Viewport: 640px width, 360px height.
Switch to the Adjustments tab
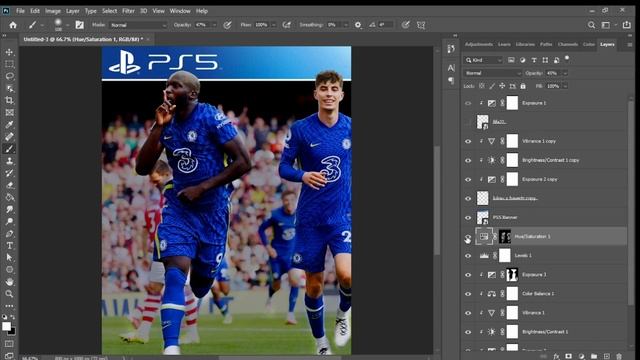[479, 44]
